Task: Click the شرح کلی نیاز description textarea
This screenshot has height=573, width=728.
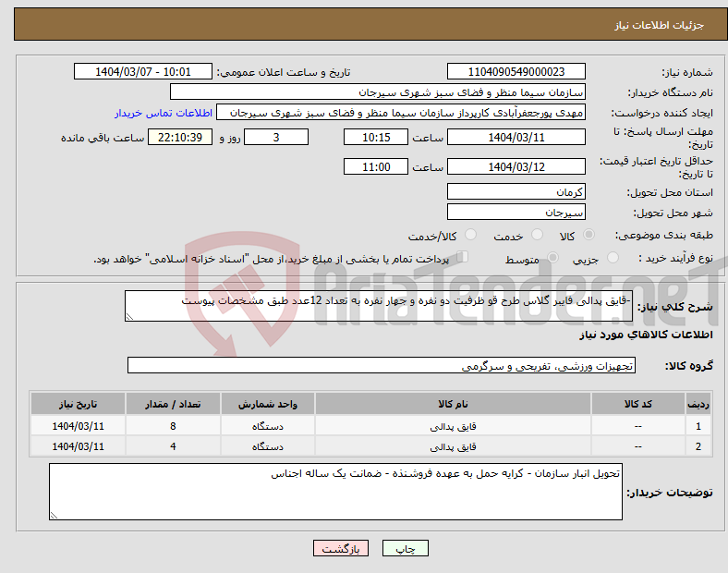Action: click(x=379, y=306)
